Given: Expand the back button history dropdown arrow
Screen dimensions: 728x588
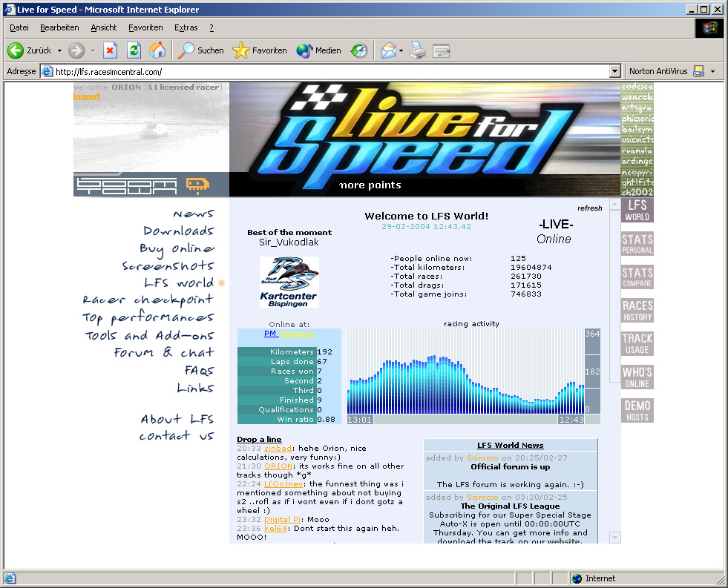Looking at the screenshot, I should [x=59, y=50].
